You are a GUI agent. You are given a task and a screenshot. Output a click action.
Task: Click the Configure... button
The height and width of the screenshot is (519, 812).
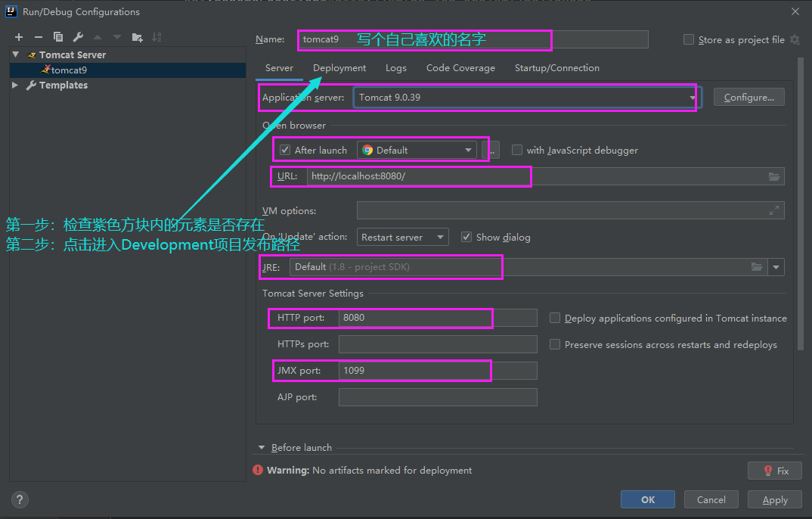coord(748,98)
